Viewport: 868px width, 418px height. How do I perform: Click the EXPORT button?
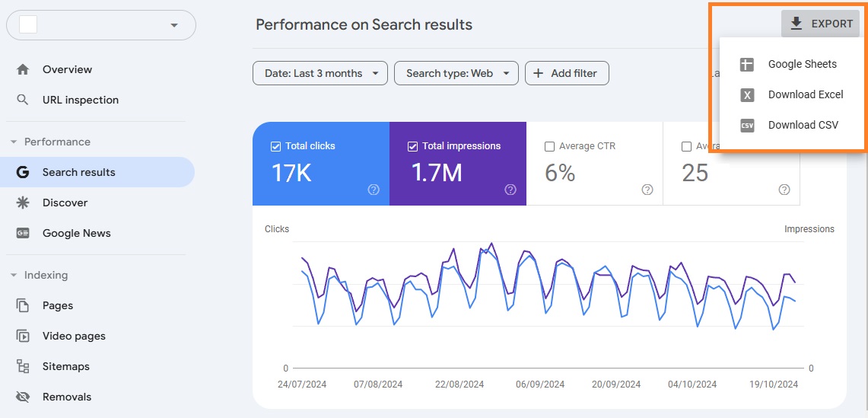[x=820, y=24]
